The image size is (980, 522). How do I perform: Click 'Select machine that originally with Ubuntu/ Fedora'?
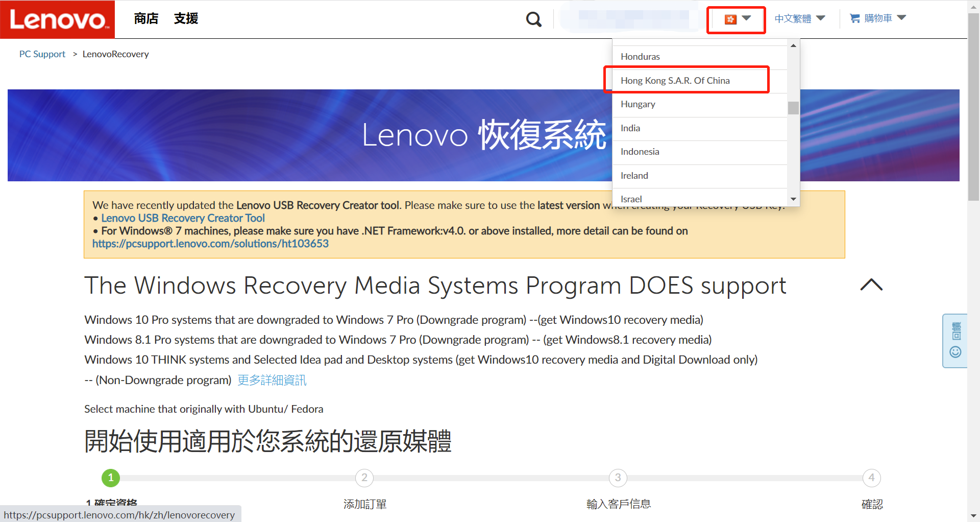click(204, 409)
